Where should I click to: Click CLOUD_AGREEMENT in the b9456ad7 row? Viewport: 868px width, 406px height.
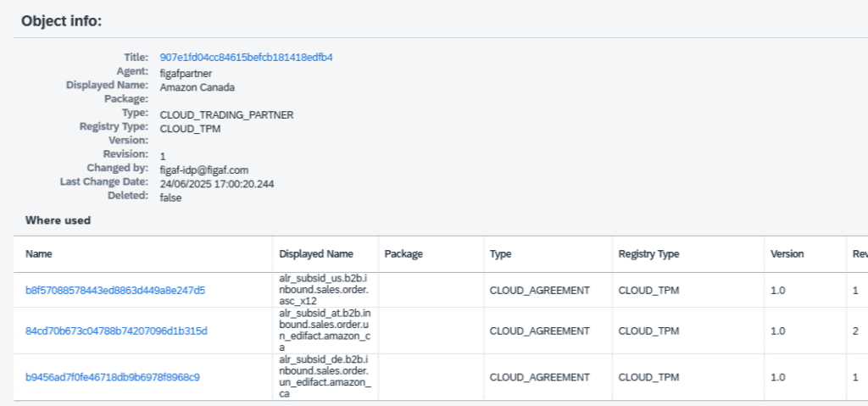(x=539, y=377)
